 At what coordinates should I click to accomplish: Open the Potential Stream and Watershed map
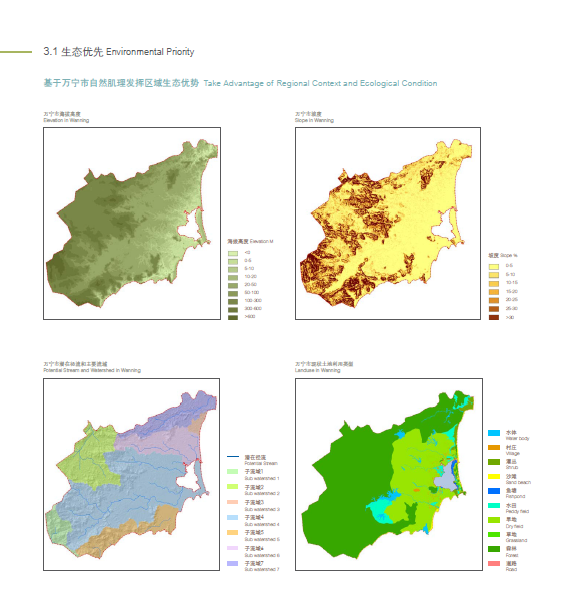pyautogui.click(x=131, y=474)
